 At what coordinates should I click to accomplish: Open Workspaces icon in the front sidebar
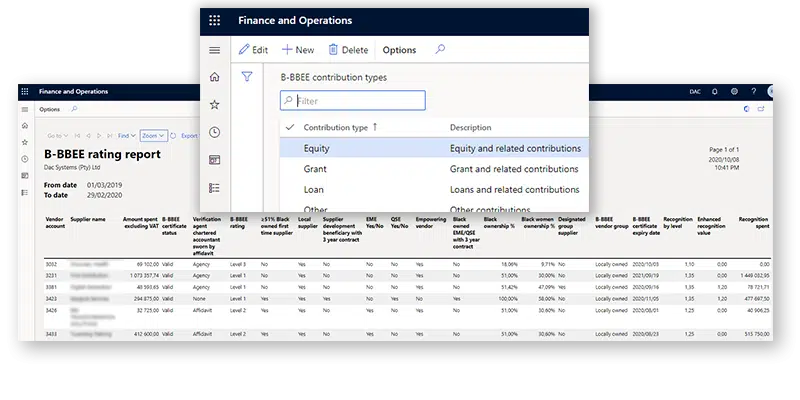tap(214, 160)
